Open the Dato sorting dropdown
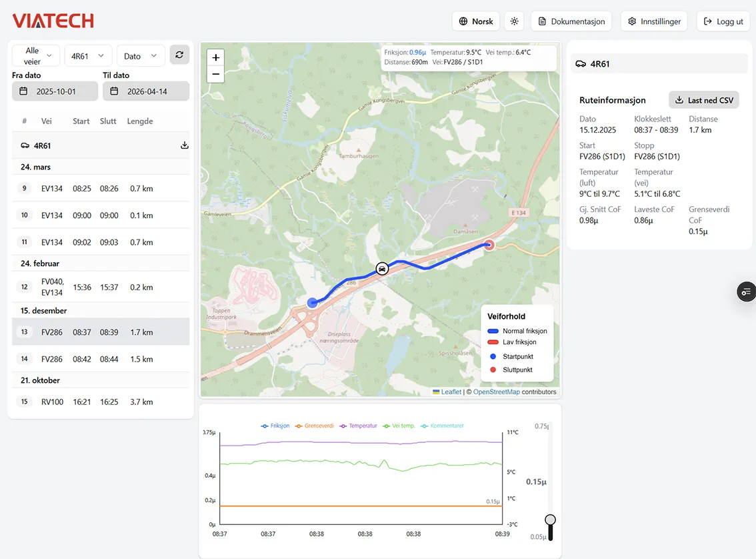The height and width of the screenshot is (559, 756). pyautogui.click(x=141, y=56)
